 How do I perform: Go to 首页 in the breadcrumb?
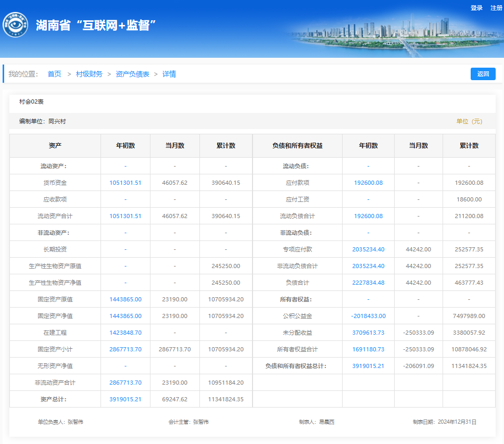54,74
